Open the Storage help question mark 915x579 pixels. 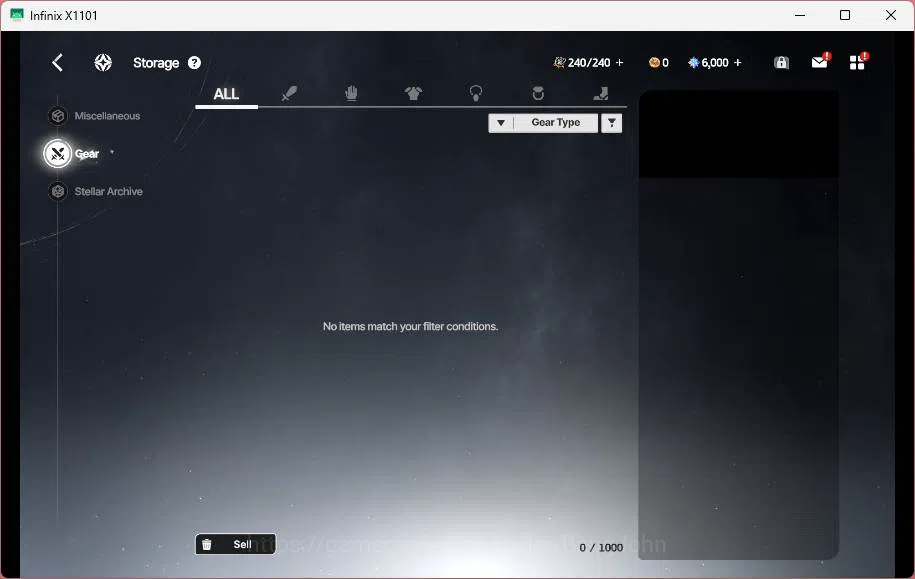pos(194,62)
